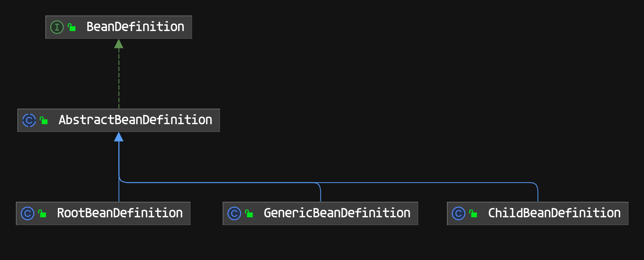
Task: Select the RootBeanDefinition class label
Action: point(119,213)
